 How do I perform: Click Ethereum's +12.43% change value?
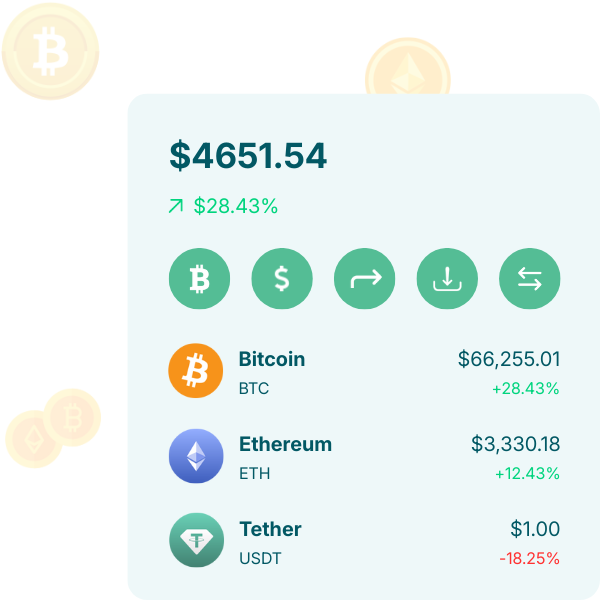click(x=526, y=473)
